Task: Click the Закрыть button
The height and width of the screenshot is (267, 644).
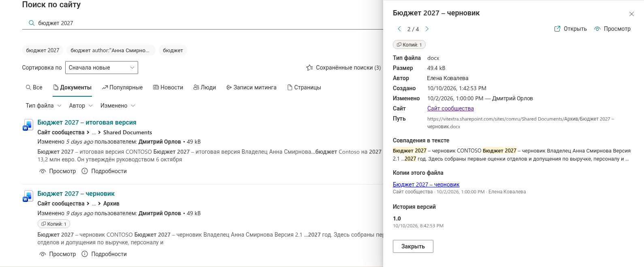Action: (413, 246)
